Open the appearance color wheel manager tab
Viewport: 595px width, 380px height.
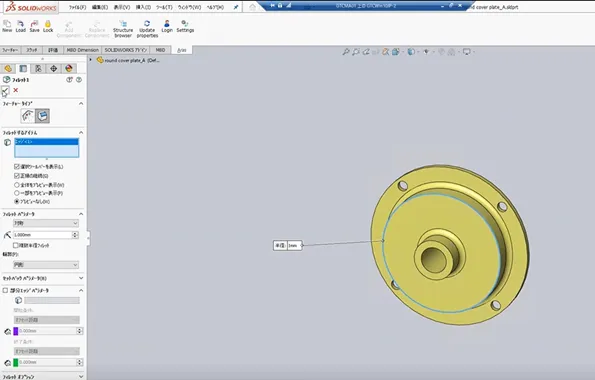[69, 68]
